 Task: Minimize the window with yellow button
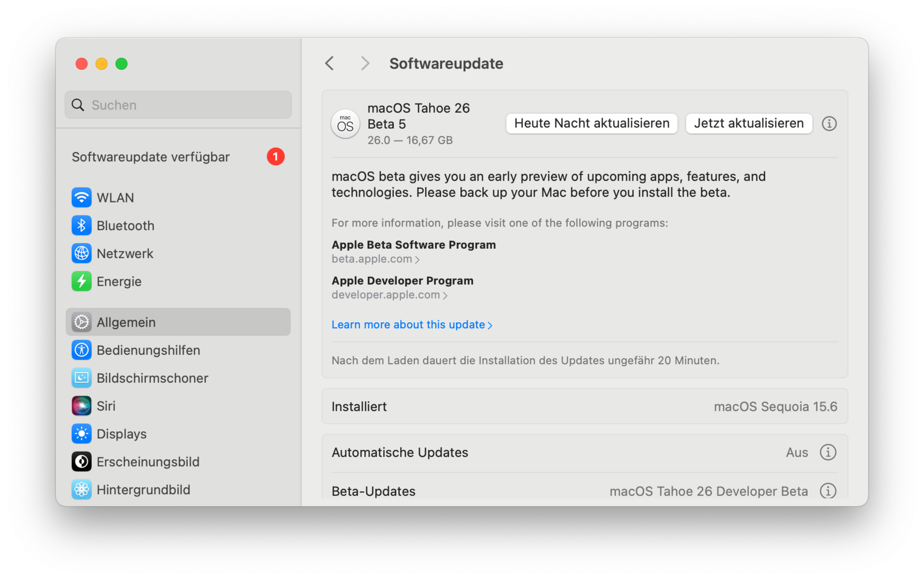point(101,64)
